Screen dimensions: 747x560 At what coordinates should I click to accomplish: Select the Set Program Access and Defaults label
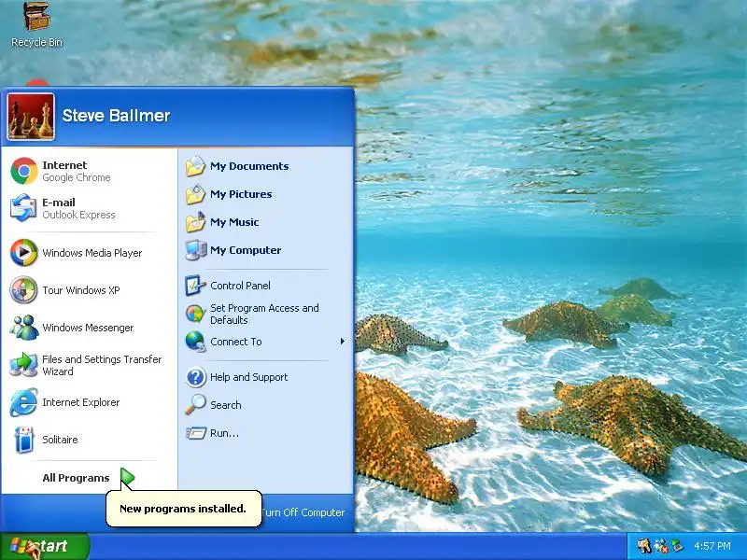pos(264,314)
